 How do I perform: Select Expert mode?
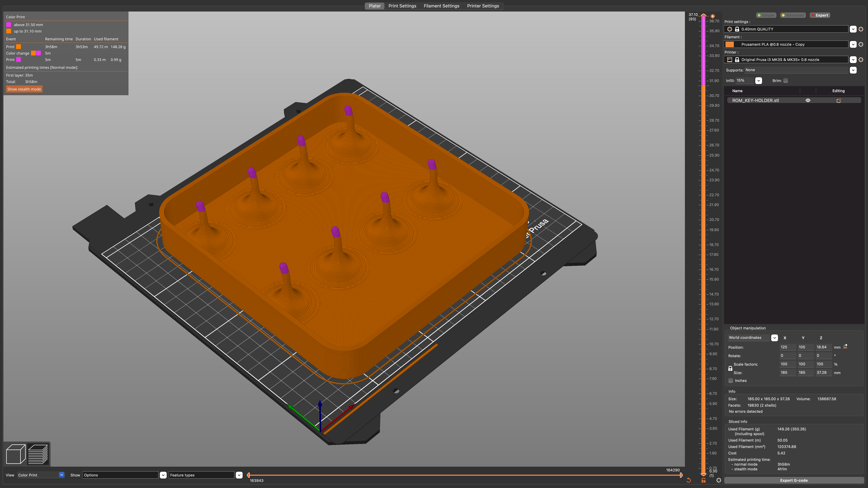pyautogui.click(x=820, y=15)
